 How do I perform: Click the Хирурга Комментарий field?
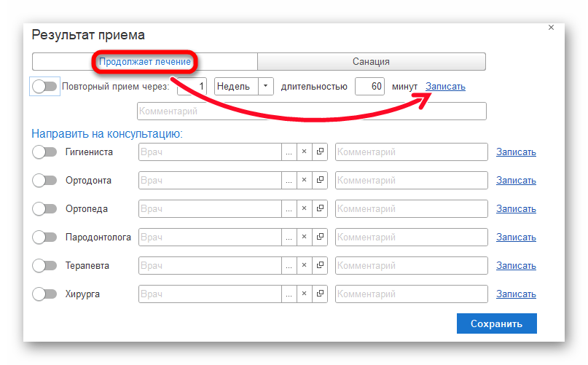pyautogui.click(x=412, y=294)
